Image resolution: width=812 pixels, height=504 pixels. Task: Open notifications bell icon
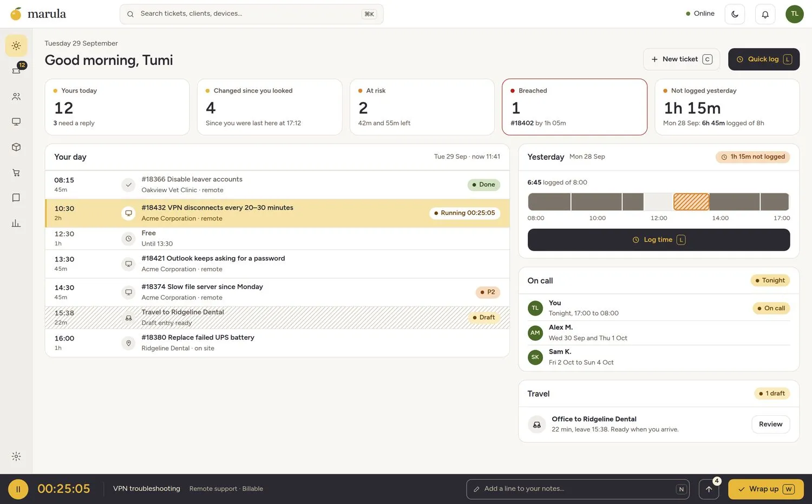pyautogui.click(x=765, y=14)
